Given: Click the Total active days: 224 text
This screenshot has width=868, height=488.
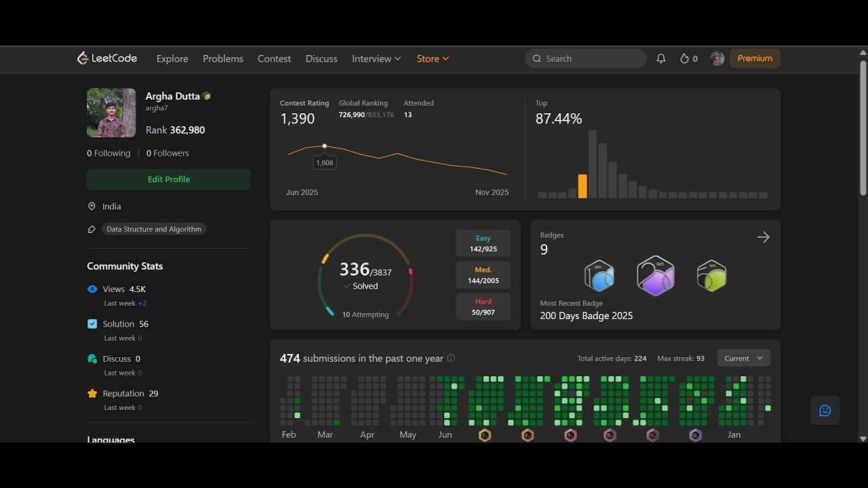Looking at the screenshot, I should point(612,359).
